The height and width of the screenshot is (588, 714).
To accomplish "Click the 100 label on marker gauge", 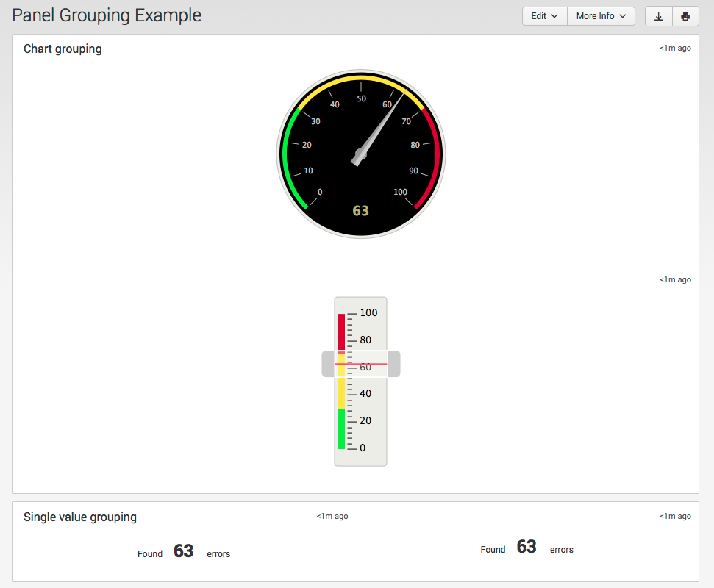I will coord(368,312).
